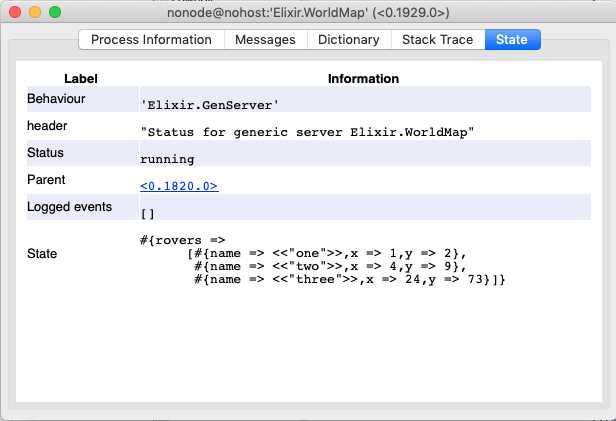Open the Messages tab

coord(265,40)
